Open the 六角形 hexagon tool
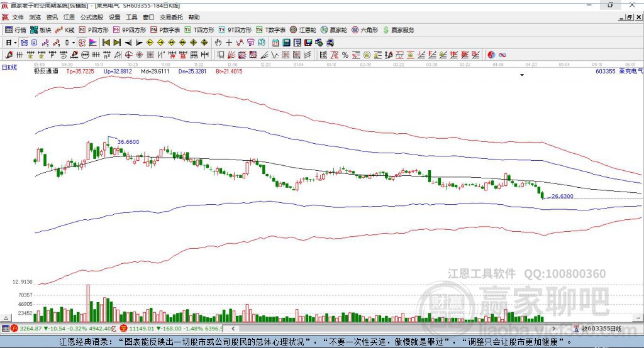 tap(364, 30)
